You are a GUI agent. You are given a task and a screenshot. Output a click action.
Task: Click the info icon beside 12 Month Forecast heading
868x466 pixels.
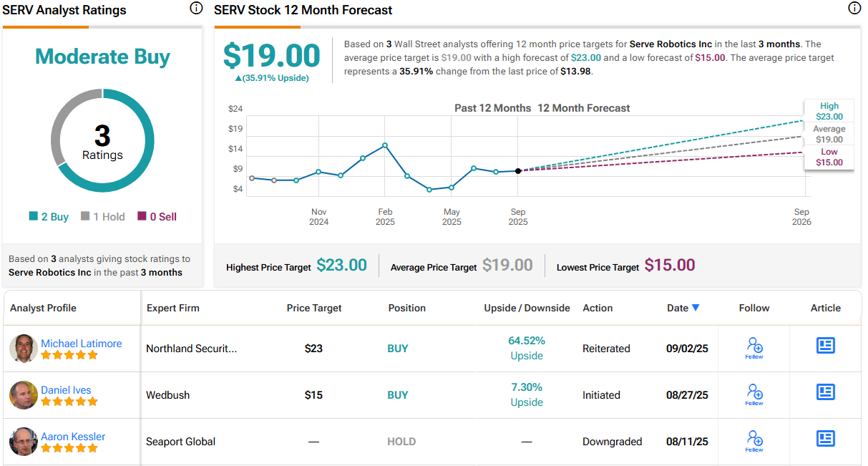[854, 9]
